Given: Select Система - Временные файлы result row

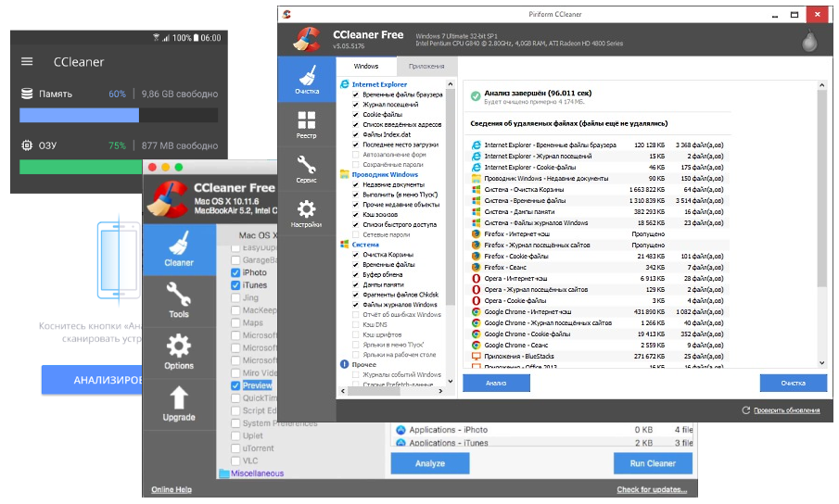Looking at the screenshot, I should point(598,200).
